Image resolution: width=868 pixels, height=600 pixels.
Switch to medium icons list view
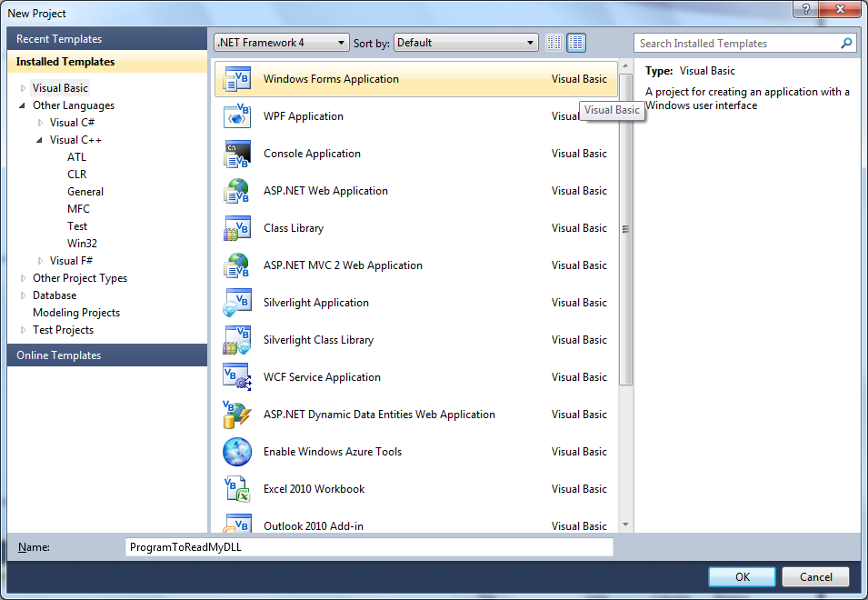tap(576, 43)
